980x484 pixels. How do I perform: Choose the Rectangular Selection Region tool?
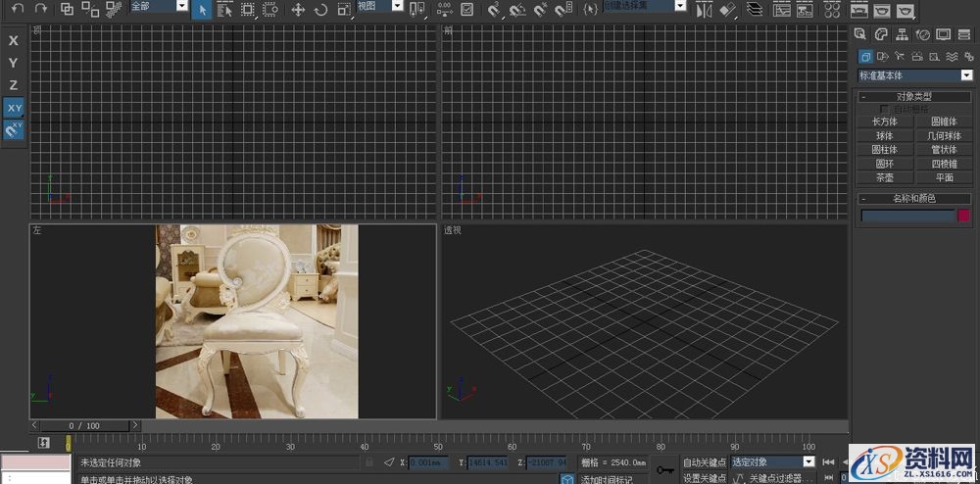[248, 10]
